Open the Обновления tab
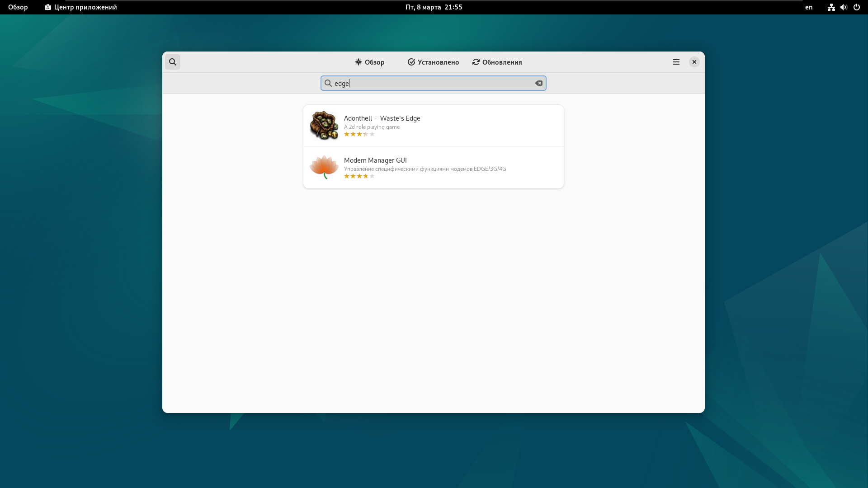868x488 pixels. [x=497, y=62]
